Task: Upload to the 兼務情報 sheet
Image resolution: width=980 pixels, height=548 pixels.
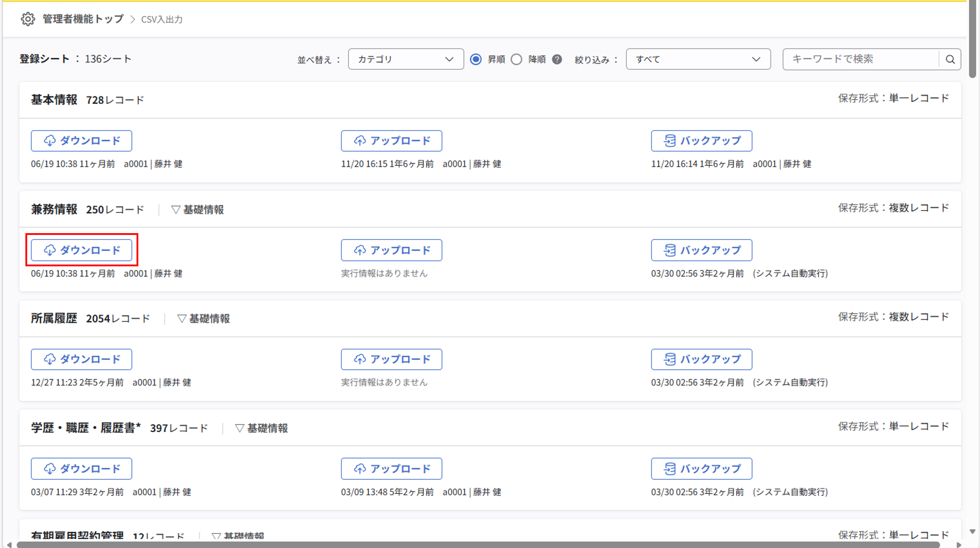Action: point(392,250)
